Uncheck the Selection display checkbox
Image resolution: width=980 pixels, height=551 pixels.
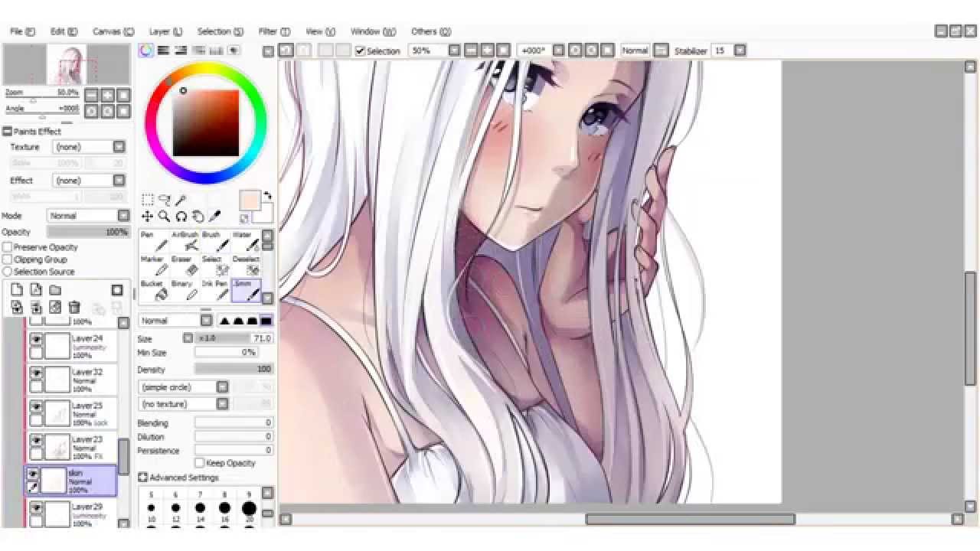[361, 51]
